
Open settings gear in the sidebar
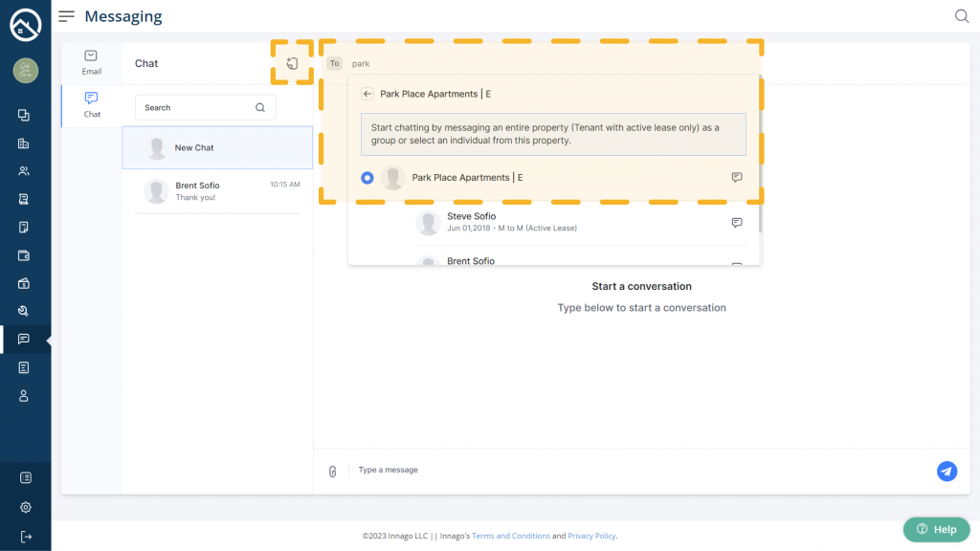click(x=25, y=507)
